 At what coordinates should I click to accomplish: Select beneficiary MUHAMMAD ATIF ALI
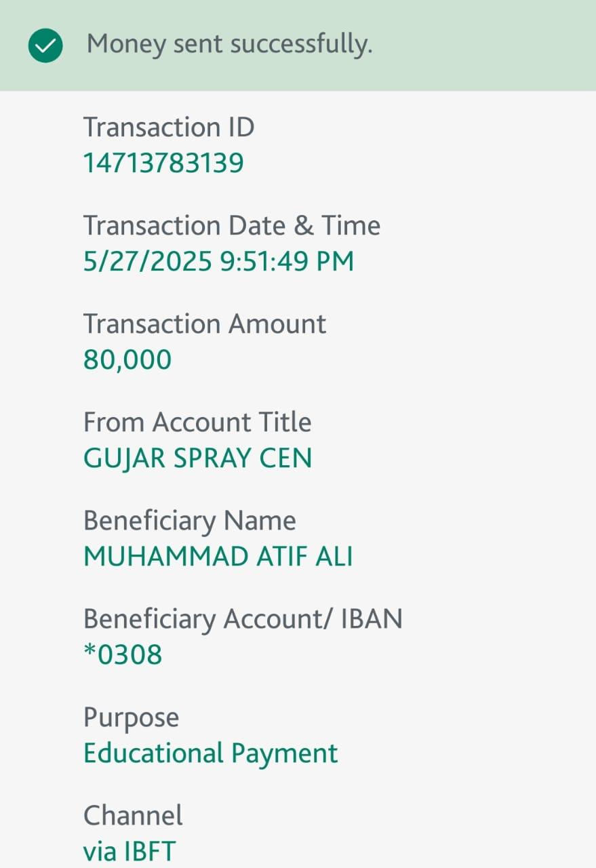pos(218,557)
